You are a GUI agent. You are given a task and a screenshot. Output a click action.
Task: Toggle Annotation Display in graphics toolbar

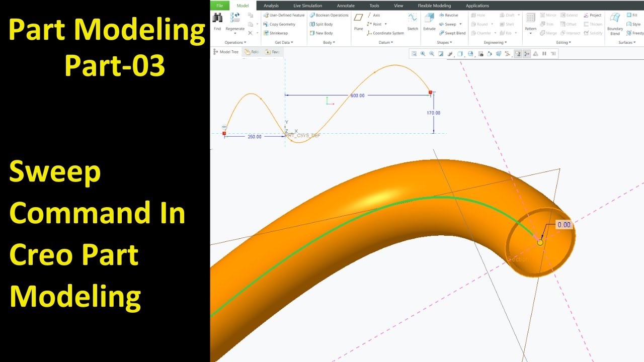(x=518, y=54)
